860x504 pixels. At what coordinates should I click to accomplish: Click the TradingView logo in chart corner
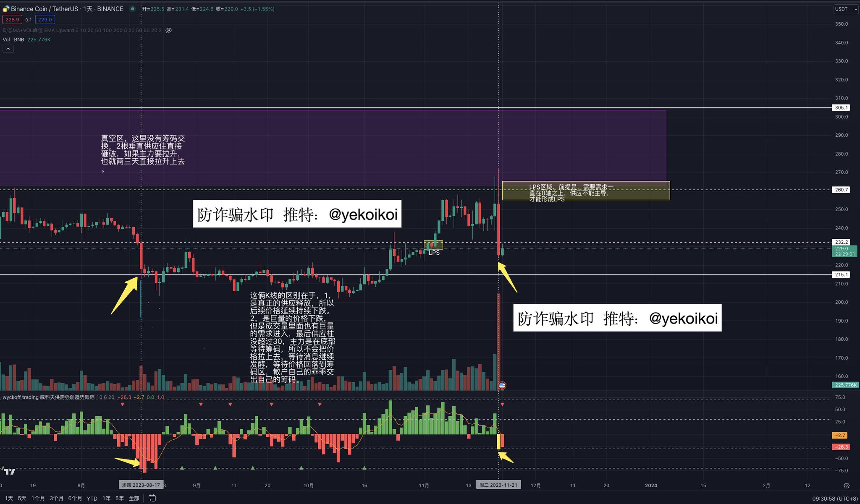click(x=10, y=472)
